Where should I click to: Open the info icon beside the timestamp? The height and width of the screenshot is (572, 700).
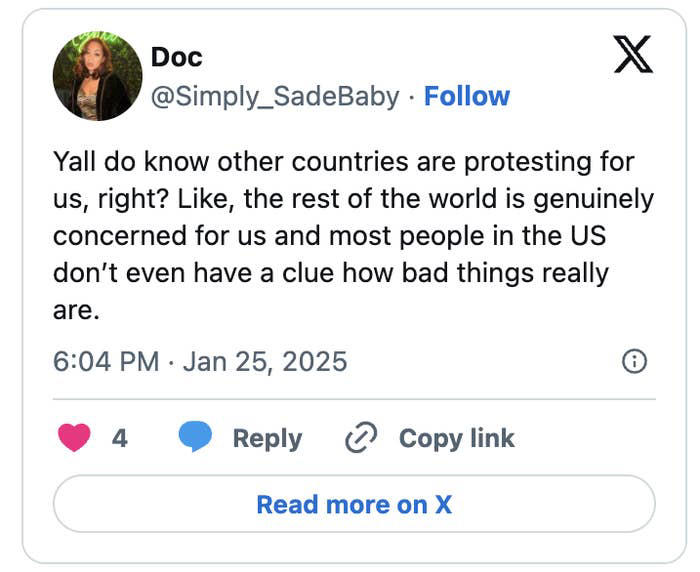coord(634,361)
